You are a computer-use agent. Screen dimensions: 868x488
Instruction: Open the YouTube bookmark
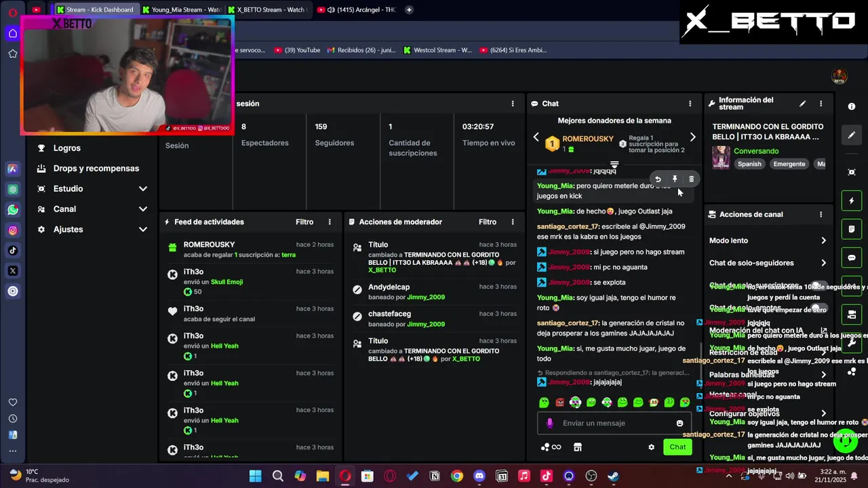(297, 49)
